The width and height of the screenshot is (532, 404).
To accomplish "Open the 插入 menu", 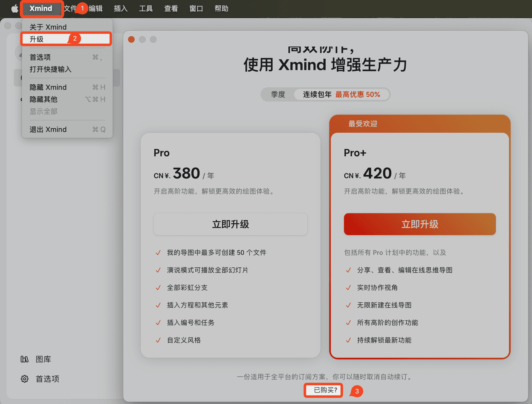I will (121, 8).
